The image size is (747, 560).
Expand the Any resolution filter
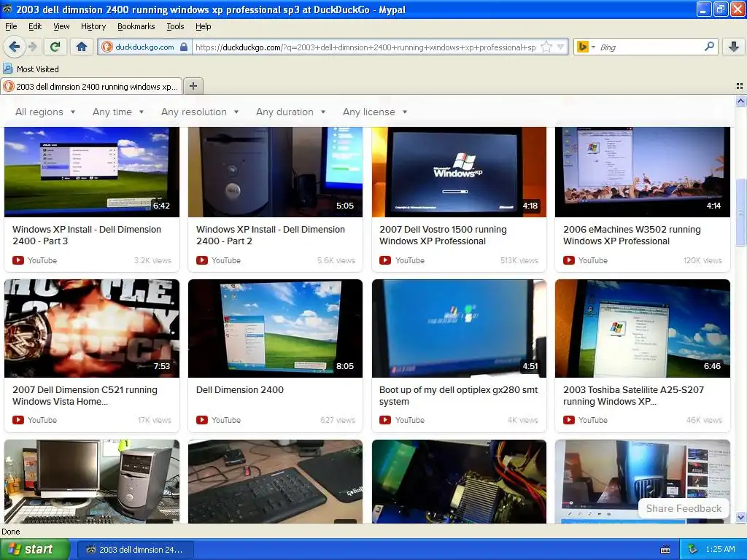(200, 112)
